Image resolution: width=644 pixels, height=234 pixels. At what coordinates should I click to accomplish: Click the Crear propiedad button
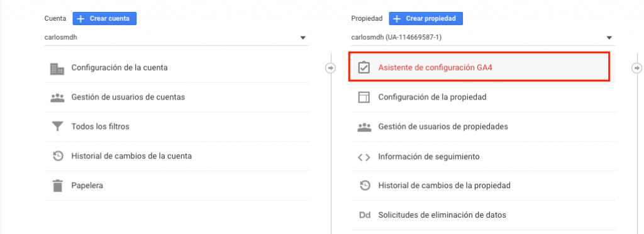pyautogui.click(x=426, y=19)
